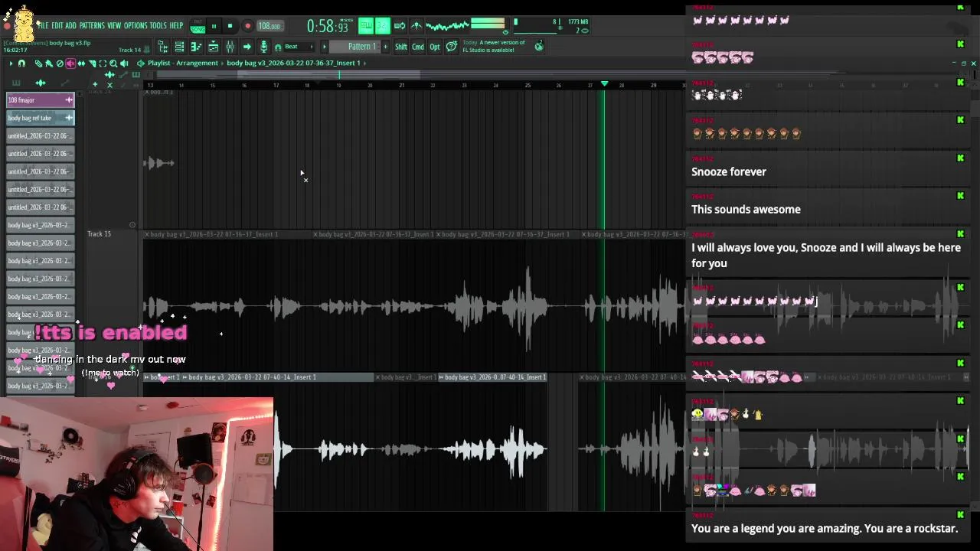Image resolution: width=980 pixels, height=551 pixels.
Task: Choose the Zoom magnifier tool
Action: pyautogui.click(x=113, y=64)
